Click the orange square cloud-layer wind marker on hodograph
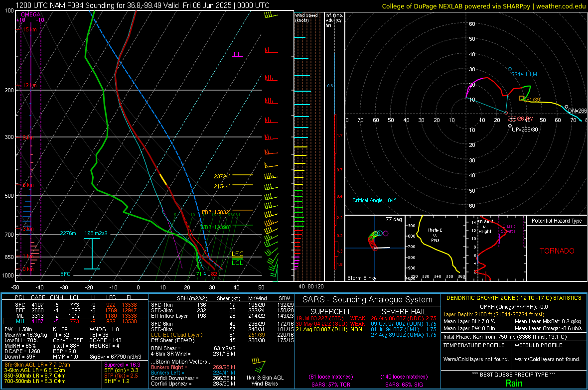The width and height of the screenshot is (588, 390). pyautogui.click(x=521, y=98)
